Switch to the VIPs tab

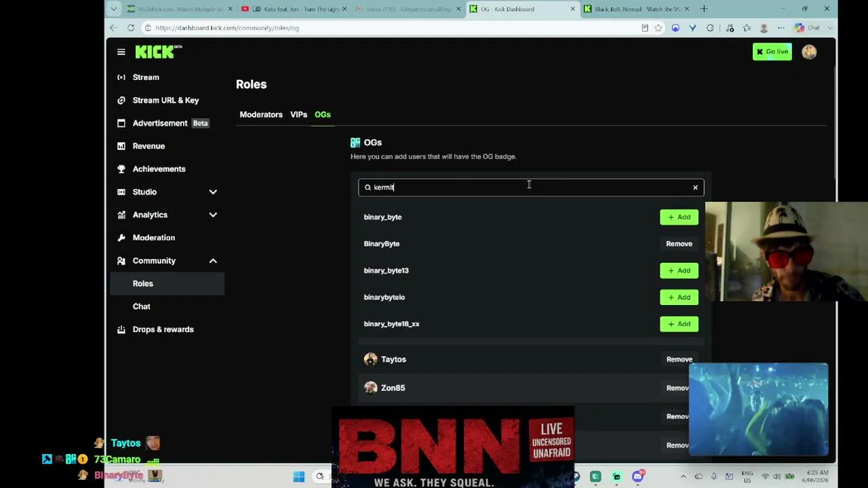[x=298, y=115]
